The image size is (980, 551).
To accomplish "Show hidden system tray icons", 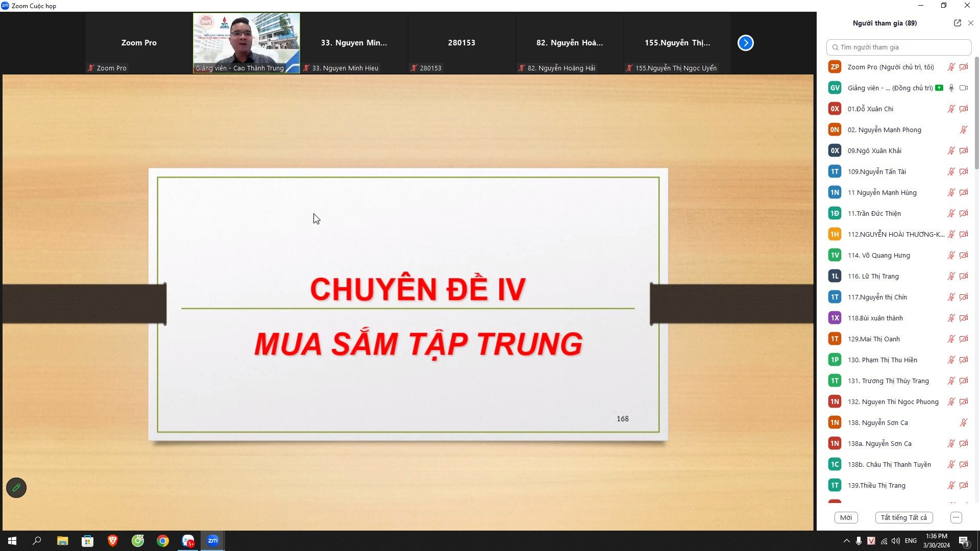I will [846, 541].
